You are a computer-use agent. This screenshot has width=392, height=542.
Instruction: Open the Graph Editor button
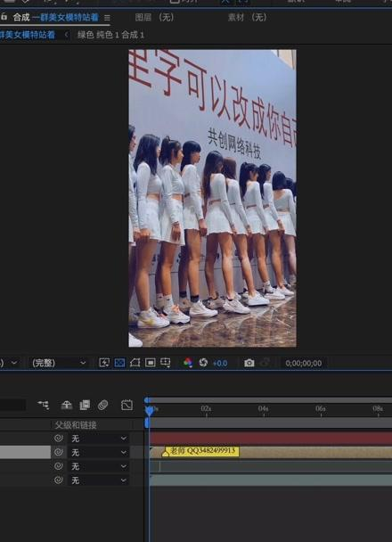(127, 405)
